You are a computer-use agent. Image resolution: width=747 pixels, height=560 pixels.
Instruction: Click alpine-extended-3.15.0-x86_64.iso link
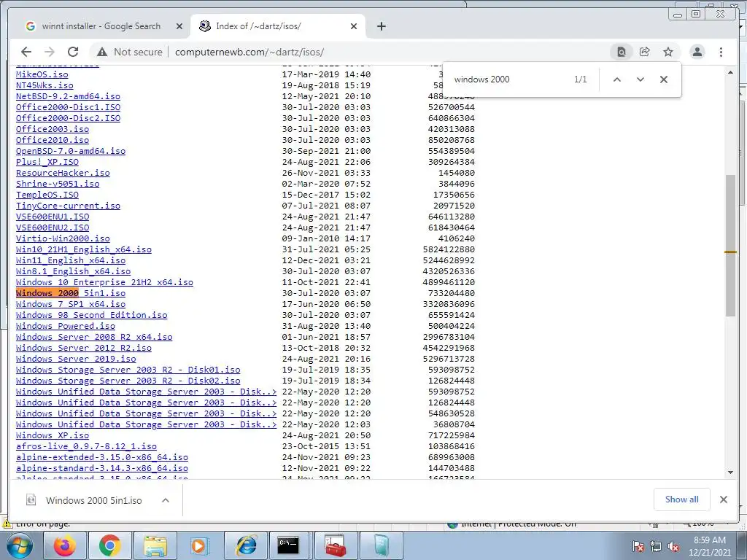102,458
